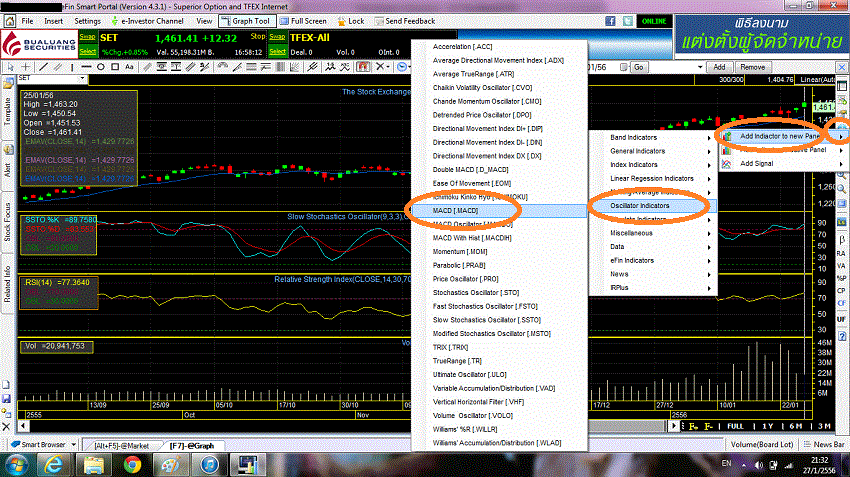
Task: Click the Add button
Action: pyautogui.click(x=719, y=67)
